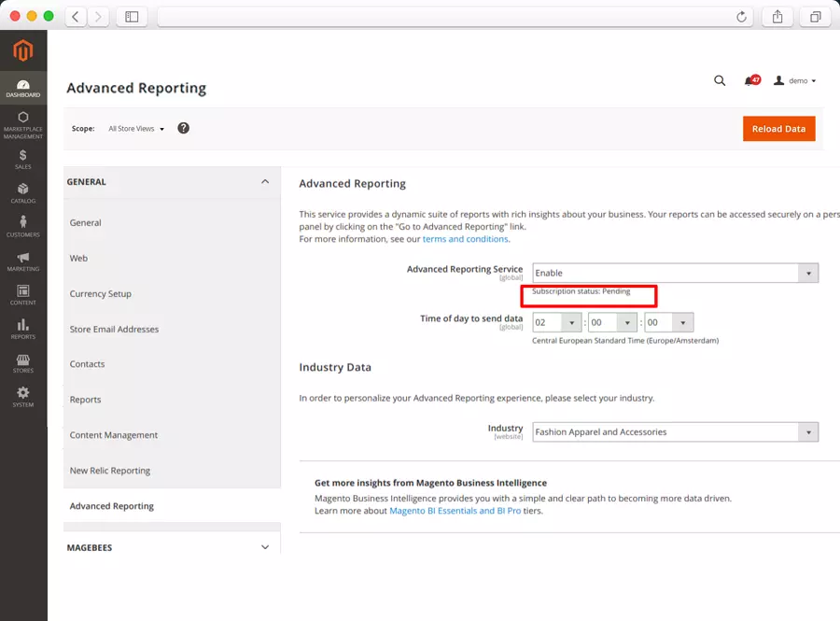Toggle the browser sidebar panel

[x=132, y=17]
